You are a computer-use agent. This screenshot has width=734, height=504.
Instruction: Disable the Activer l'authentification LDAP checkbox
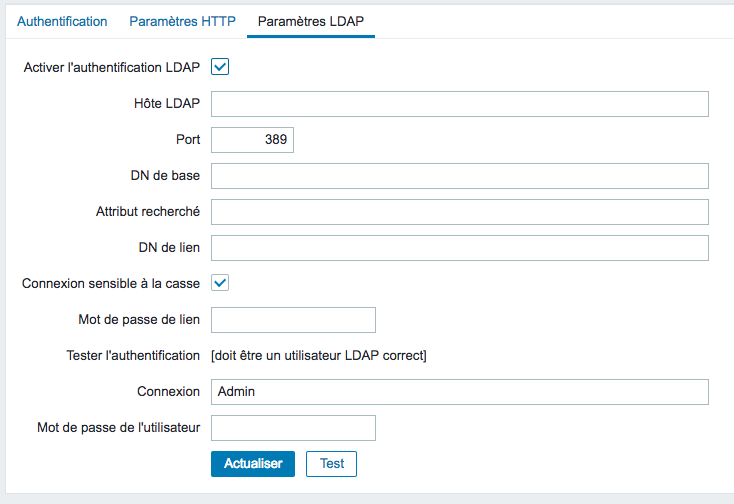220,67
